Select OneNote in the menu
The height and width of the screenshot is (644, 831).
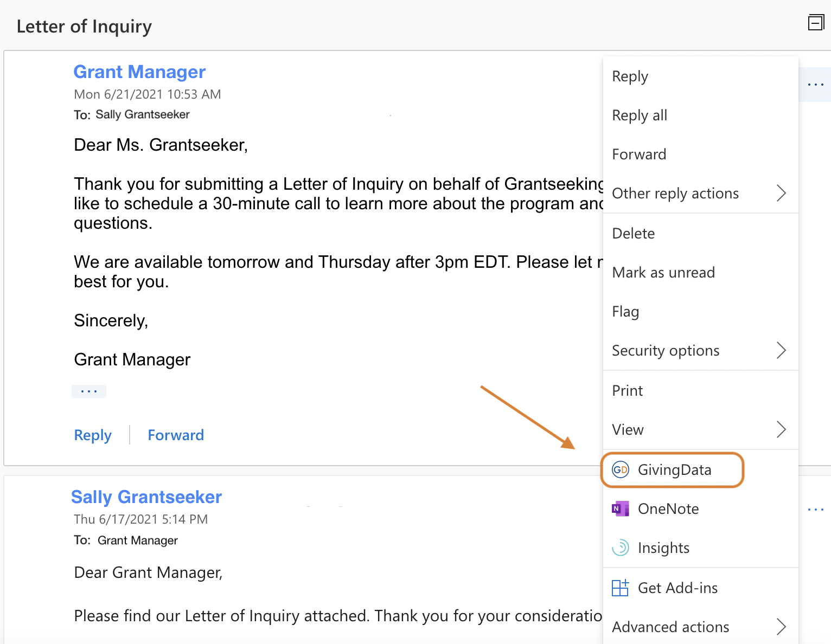(x=700, y=508)
